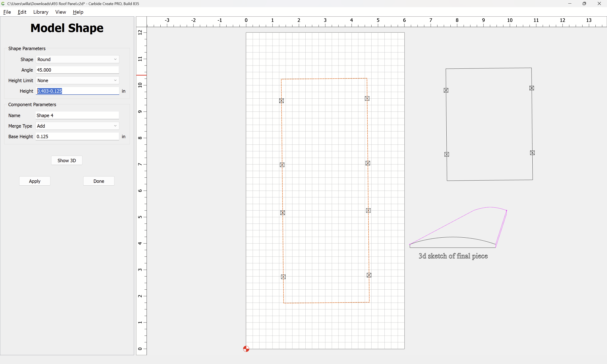
Task: Select the '3d sketch of final piece' text
Action: point(453,256)
